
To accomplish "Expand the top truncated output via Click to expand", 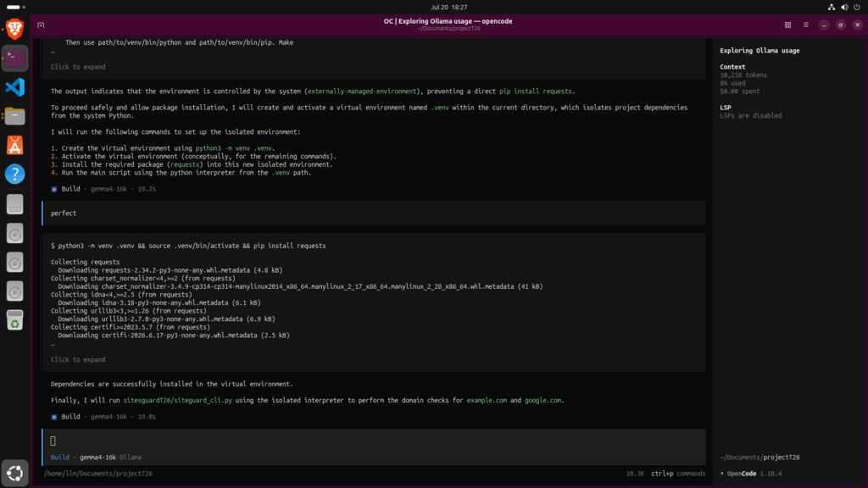I will [78, 67].
